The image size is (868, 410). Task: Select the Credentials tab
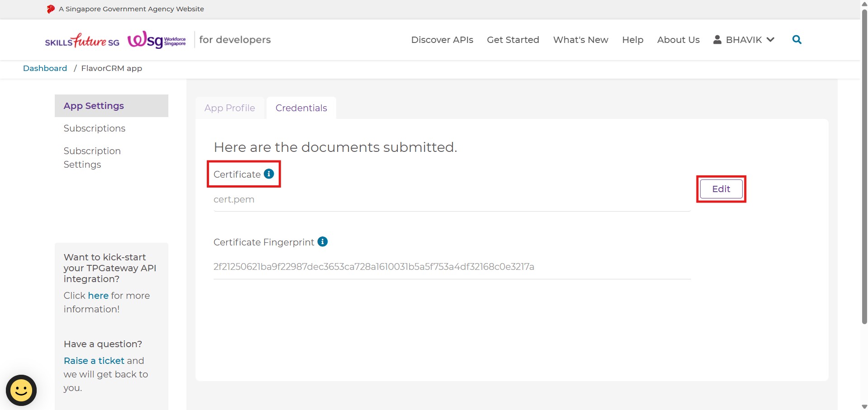[x=301, y=108]
